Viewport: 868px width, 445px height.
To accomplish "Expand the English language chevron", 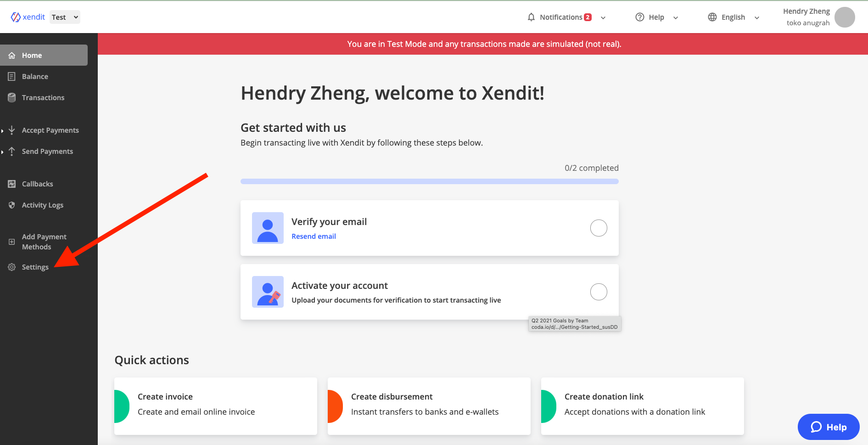I will (x=757, y=18).
